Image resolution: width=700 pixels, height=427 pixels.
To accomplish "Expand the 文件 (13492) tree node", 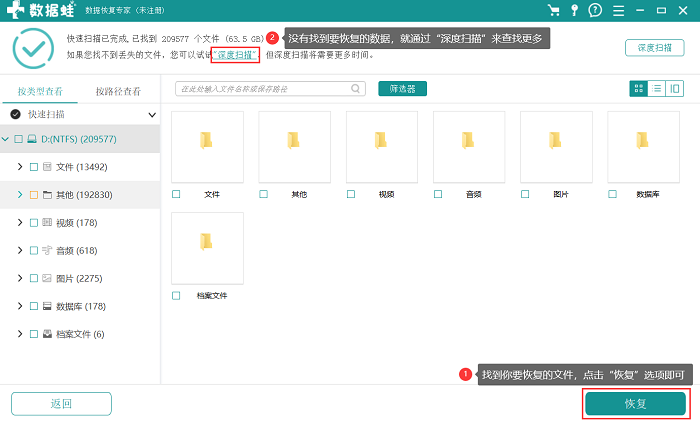I will 20,167.
